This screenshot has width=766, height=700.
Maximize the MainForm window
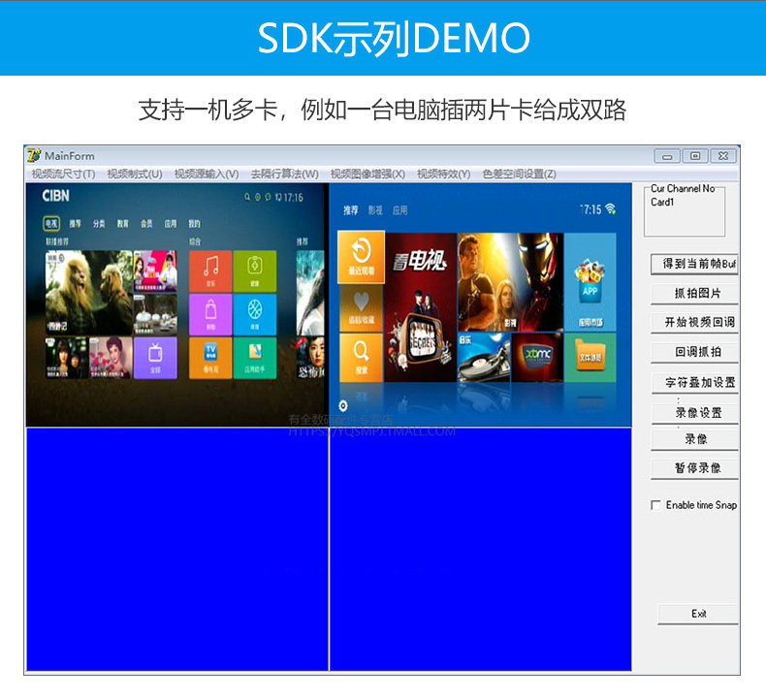[694, 156]
